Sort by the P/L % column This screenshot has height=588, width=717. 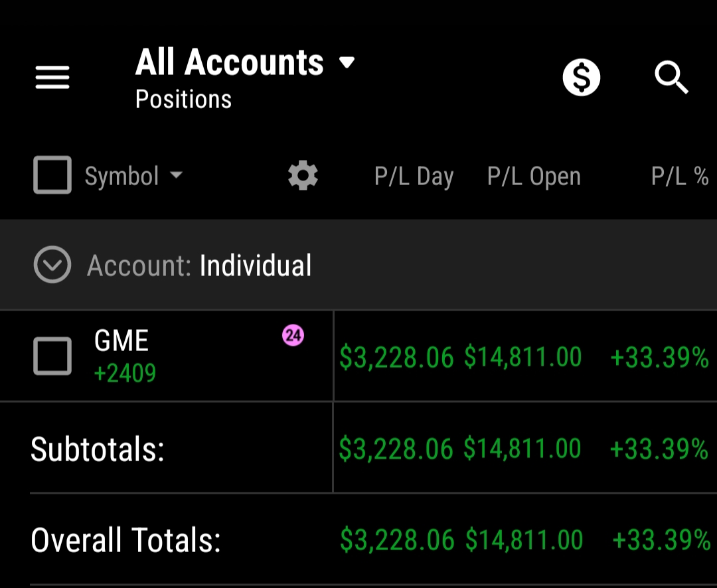click(x=680, y=177)
